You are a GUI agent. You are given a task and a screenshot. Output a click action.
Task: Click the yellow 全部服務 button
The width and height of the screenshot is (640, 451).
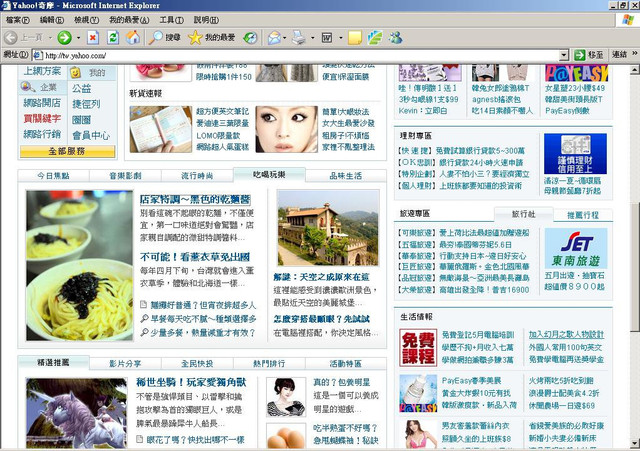tap(67, 151)
